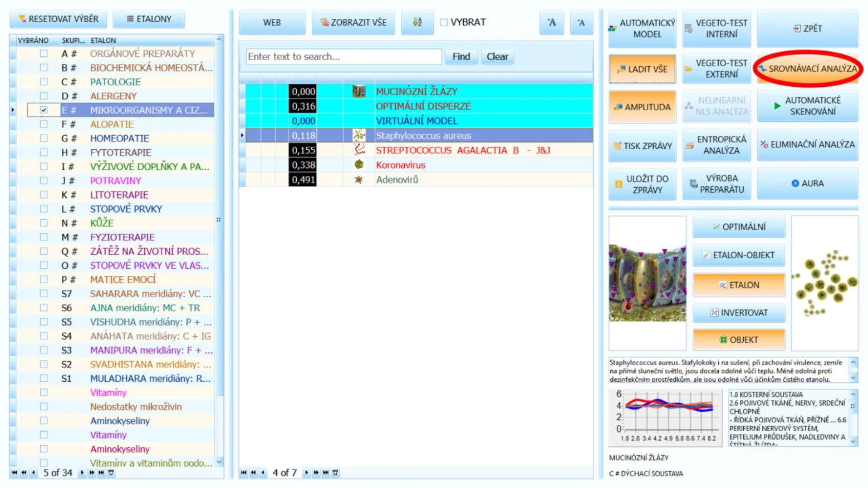Click the Koronavirus row icon

tap(359, 165)
